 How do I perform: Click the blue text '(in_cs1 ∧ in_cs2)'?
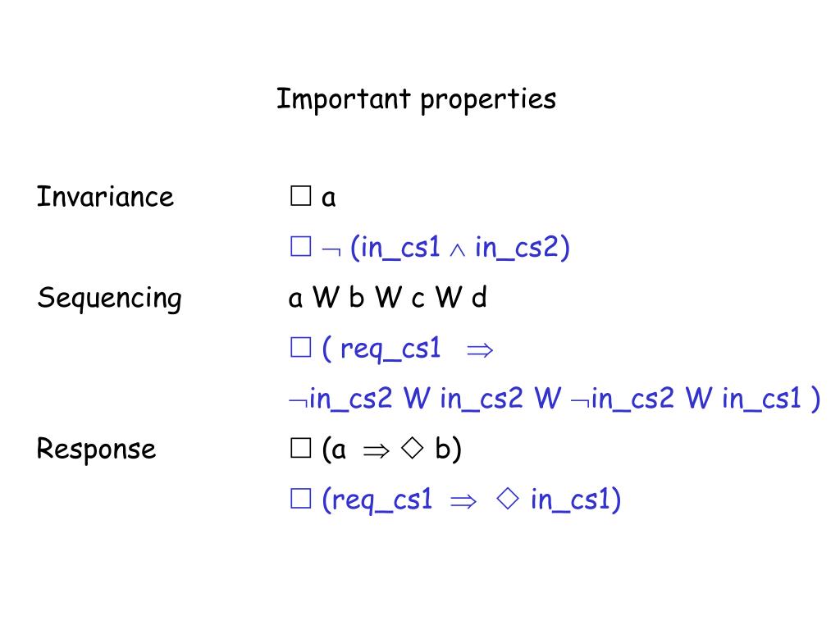(460, 248)
